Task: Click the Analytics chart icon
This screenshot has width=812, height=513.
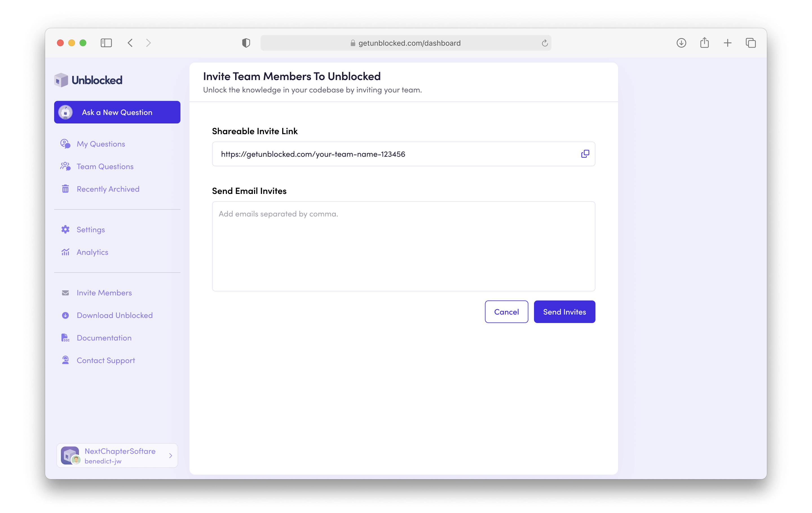Action: tap(65, 252)
